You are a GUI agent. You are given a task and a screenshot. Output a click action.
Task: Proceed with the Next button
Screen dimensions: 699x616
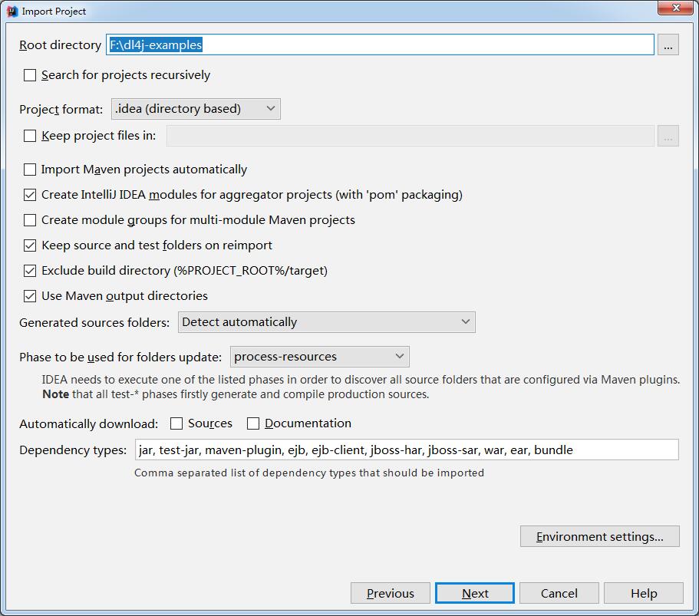475,593
